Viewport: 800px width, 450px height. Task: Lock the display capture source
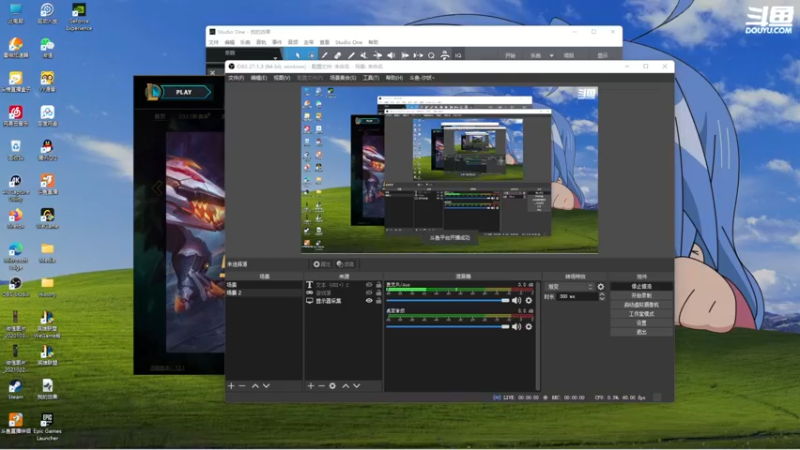379,301
